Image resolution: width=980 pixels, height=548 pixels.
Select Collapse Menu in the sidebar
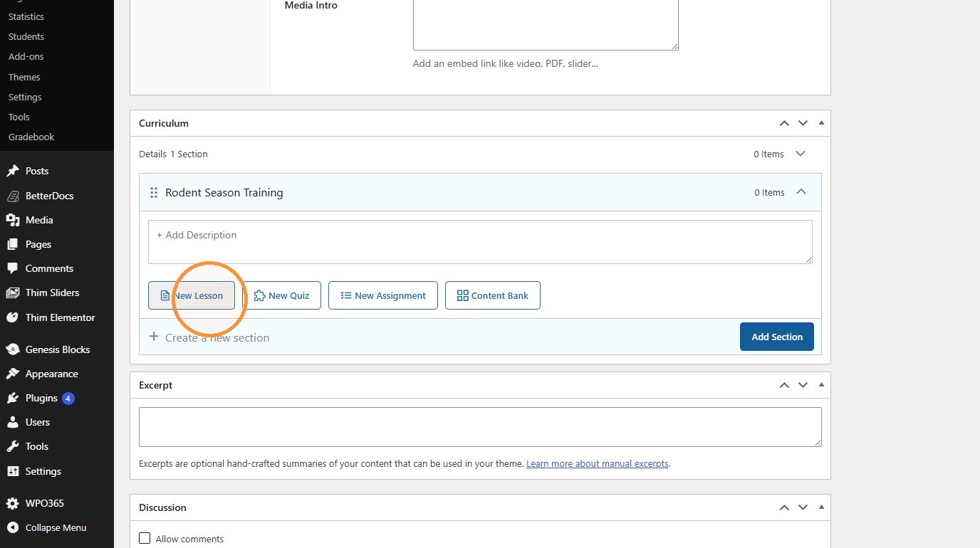tap(46, 527)
